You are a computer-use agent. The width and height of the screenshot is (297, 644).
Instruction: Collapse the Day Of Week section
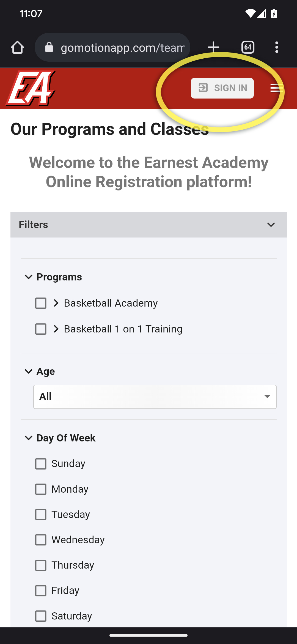29,438
